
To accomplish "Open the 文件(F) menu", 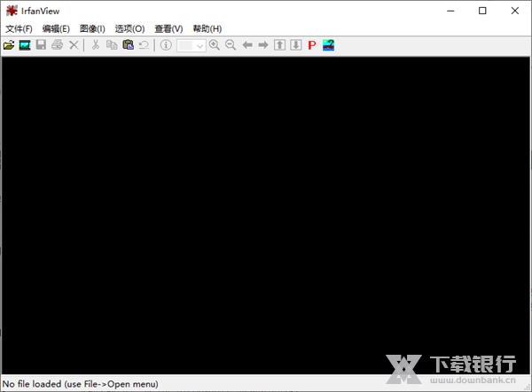I will click(x=19, y=28).
